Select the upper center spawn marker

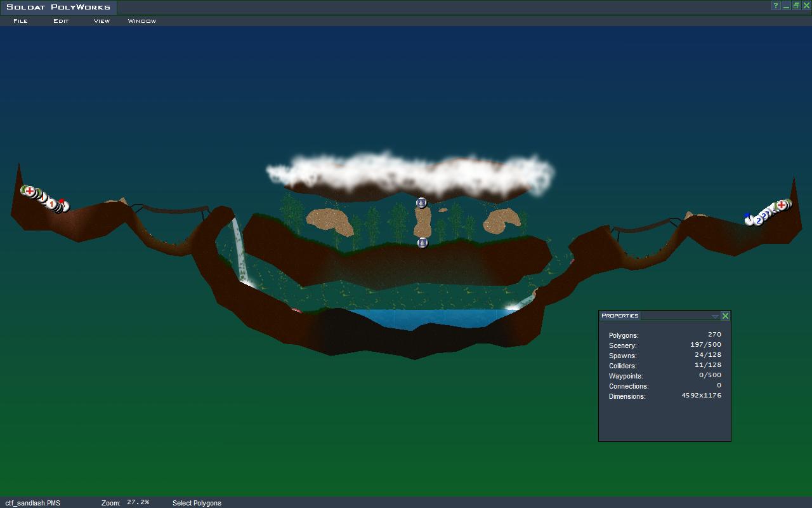click(x=421, y=203)
